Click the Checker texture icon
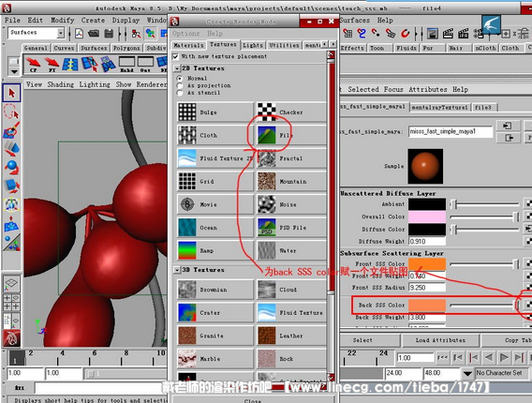The height and width of the screenshot is (403, 532). [x=267, y=112]
